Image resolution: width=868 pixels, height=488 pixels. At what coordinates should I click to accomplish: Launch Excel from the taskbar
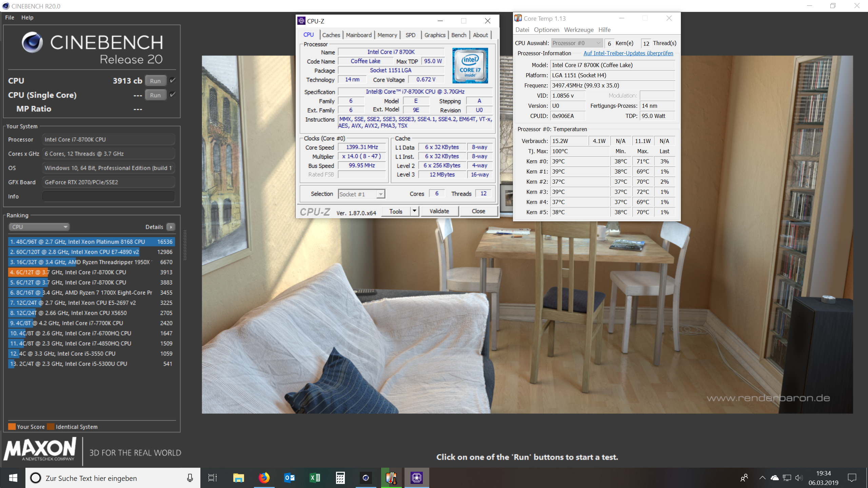coord(315,478)
